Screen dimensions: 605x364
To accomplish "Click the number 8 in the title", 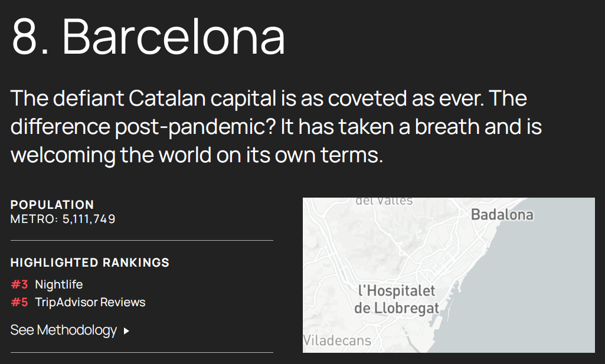I will click(25, 37).
